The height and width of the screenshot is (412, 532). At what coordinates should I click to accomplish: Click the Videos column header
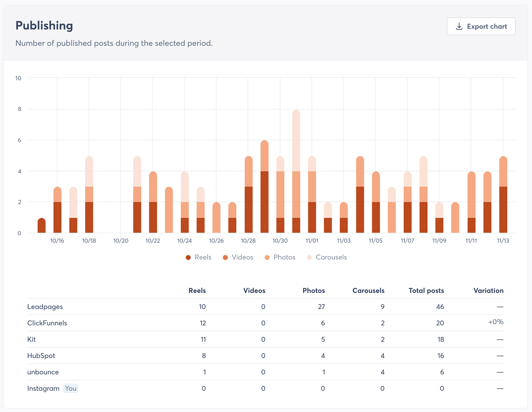click(x=254, y=291)
